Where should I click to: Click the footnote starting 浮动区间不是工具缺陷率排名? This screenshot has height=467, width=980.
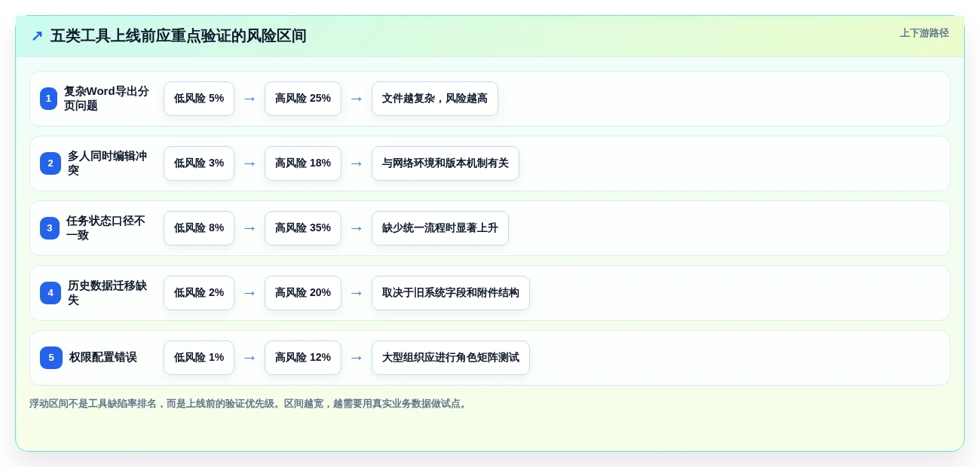[x=250, y=404]
